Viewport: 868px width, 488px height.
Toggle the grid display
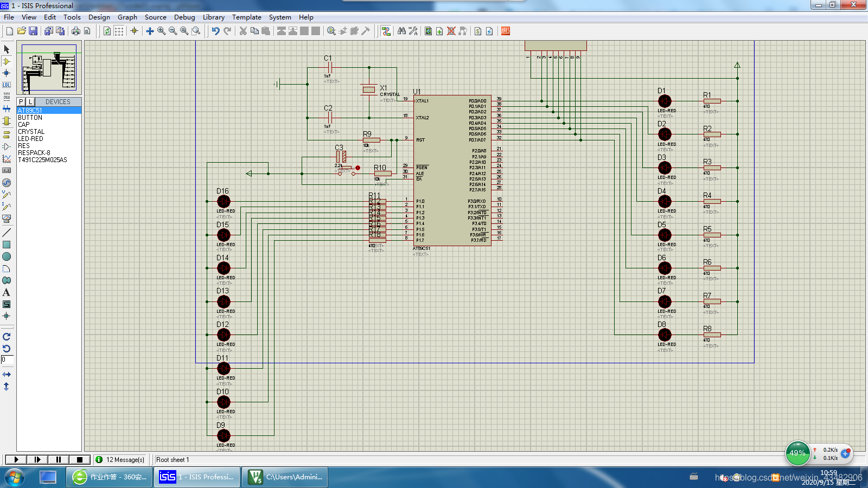tap(119, 31)
